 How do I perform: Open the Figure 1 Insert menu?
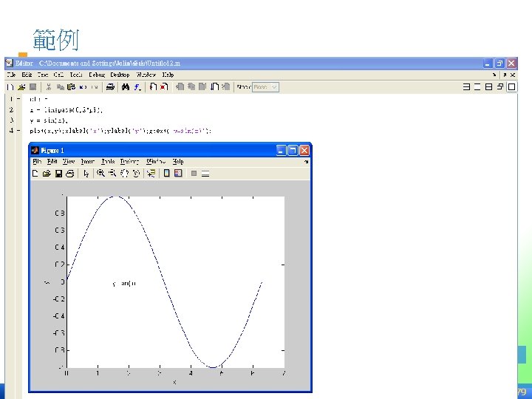[88, 162]
